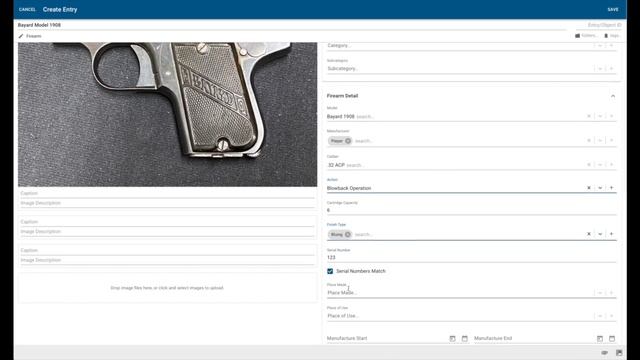Open the Category dropdown arrow
Image resolution: width=640 pixels, height=360 pixels.
click(x=600, y=46)
